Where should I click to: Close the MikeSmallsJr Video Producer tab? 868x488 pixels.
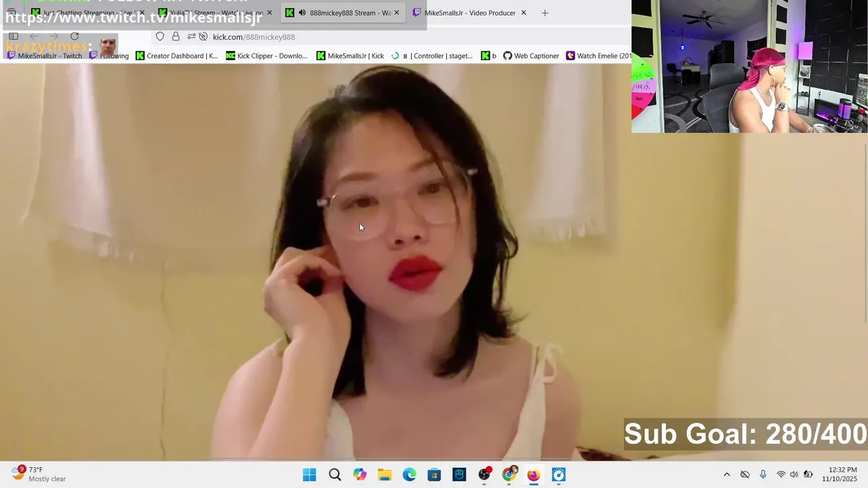524,13
